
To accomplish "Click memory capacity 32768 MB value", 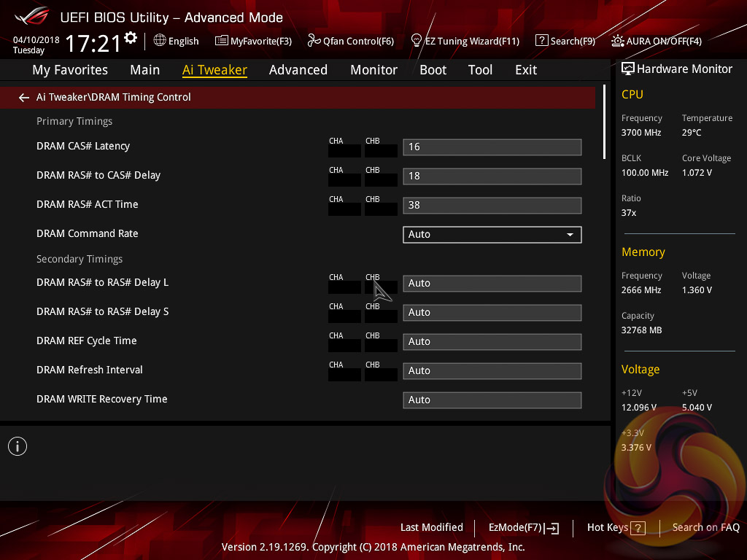I will click(641, 330).
